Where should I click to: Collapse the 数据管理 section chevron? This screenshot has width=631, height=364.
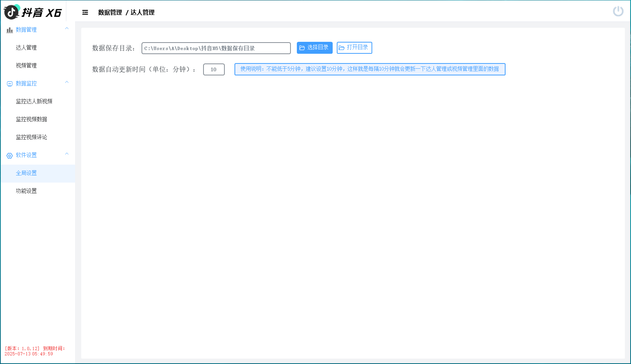(x=67, y=28)
